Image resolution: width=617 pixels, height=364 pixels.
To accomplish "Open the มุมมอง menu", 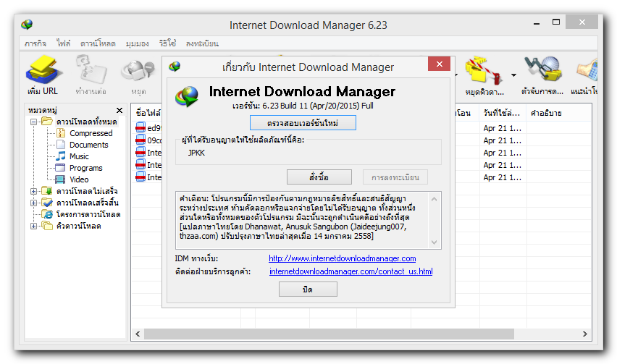I will coord(137,43).
